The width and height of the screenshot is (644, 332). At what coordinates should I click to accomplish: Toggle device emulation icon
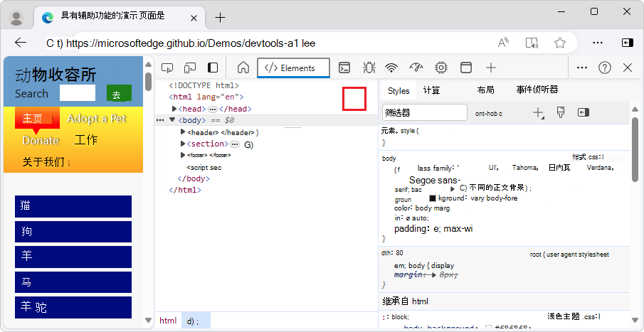point(190,68)
